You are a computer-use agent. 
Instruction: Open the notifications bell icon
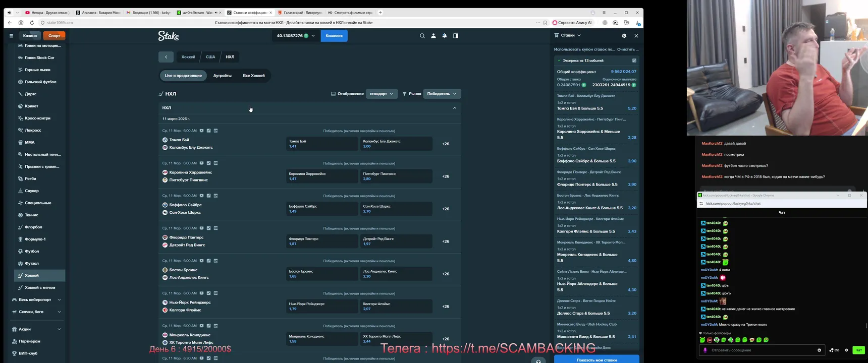[445, 36]
